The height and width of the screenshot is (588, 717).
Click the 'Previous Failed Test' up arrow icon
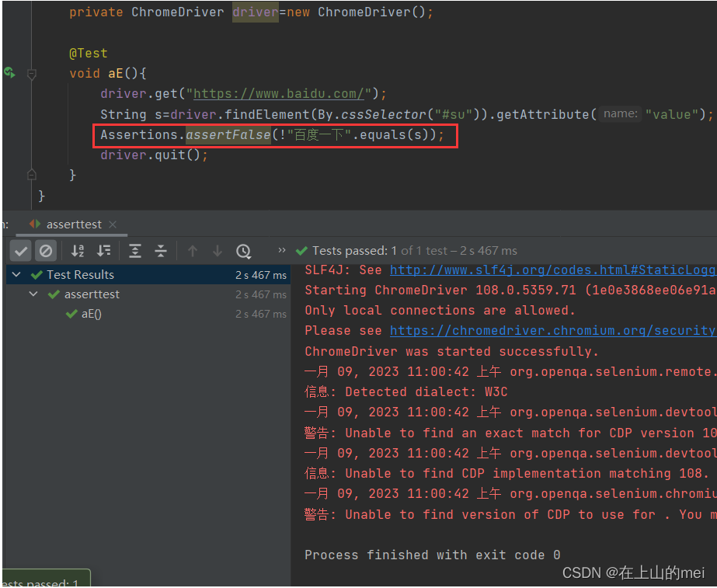click(192, 250)
